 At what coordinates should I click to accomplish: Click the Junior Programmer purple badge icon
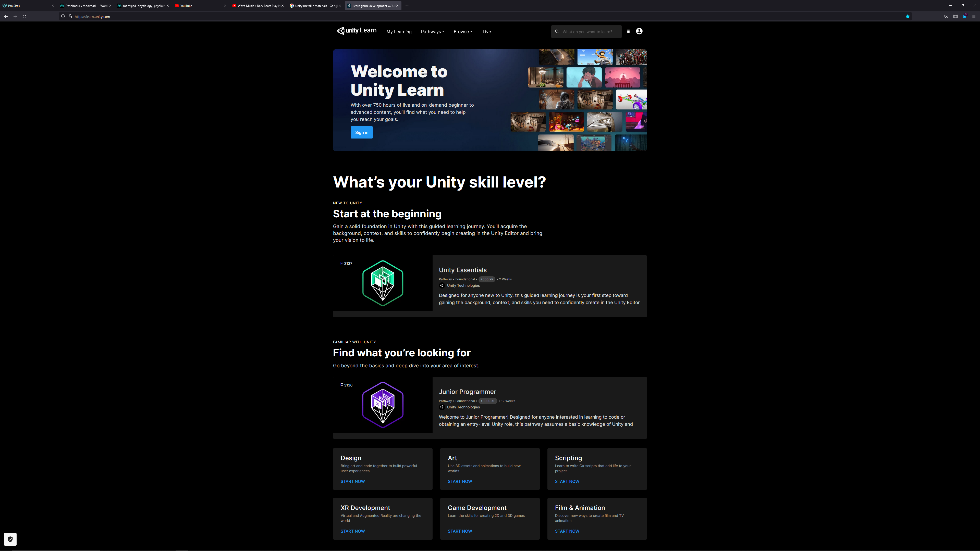tap(383, 405)
